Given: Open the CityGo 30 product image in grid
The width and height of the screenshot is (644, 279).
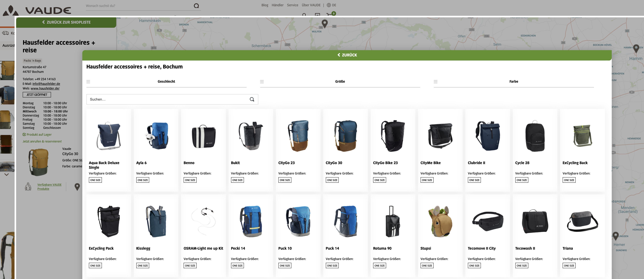Looking at the screenshot, I should [x=346, y=136].
